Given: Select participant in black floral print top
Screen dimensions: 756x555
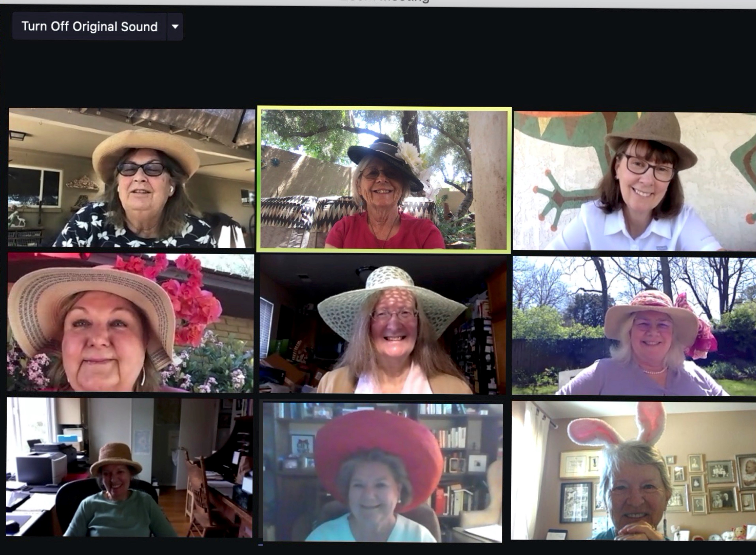Looking at the screenshot, I should click(132, 178).
